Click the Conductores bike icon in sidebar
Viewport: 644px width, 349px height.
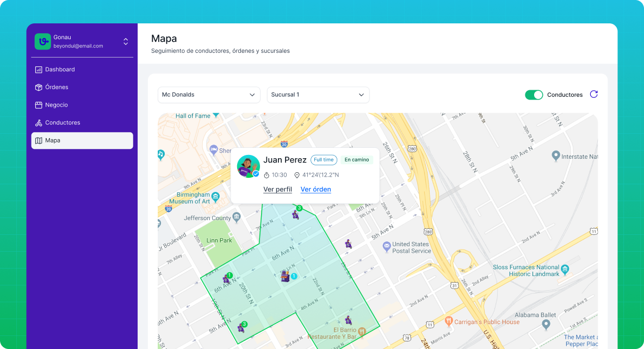click(x=39, y=122)
